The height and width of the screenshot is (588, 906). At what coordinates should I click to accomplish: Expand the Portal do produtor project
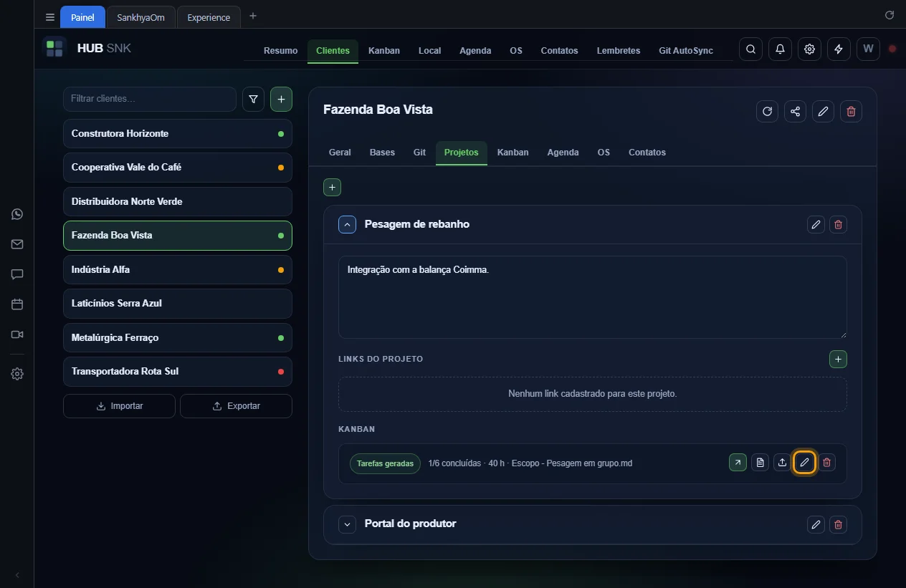pyautogui.click(x=347, y=524)
